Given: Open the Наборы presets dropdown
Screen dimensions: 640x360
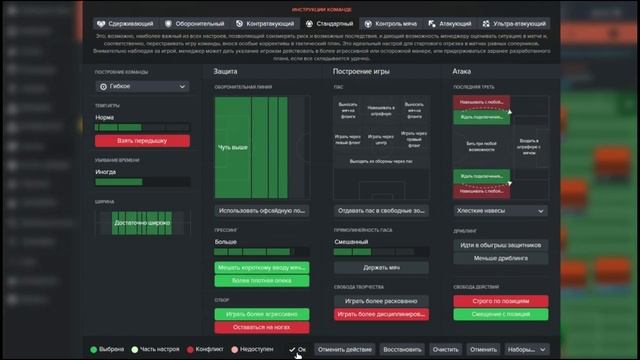Looking at the screenshot, I should tap(527, 349).
